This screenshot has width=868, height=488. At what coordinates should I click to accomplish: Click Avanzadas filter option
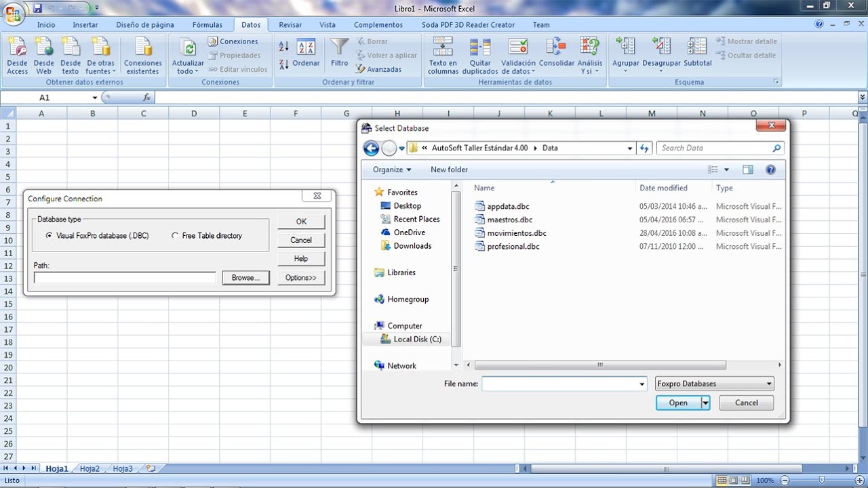(379, 69)
